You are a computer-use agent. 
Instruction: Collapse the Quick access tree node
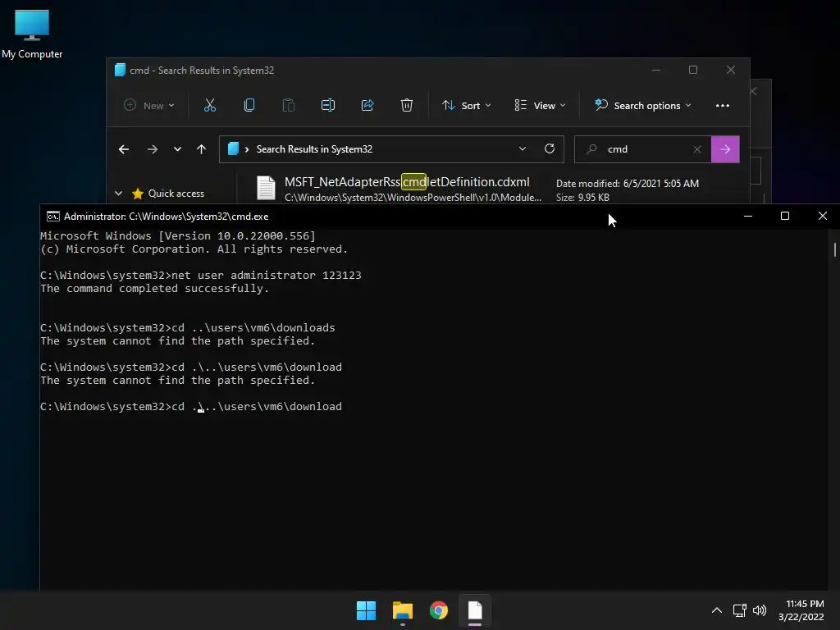tap(118, 194)
